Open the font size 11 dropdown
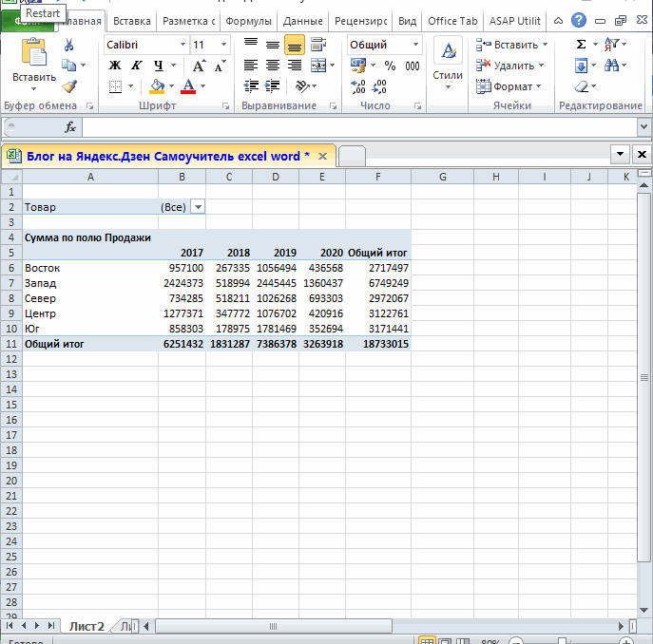 click(x=223, y=45)
